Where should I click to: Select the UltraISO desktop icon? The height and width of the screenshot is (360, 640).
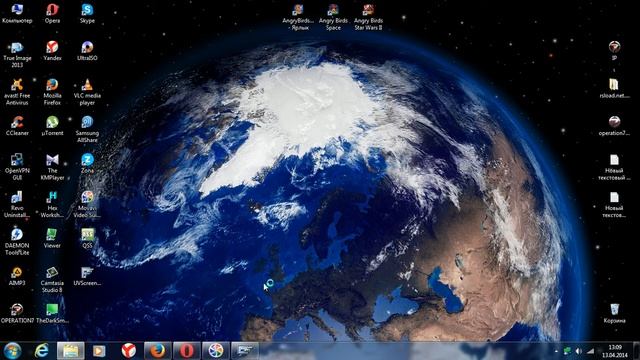point(87,51)
